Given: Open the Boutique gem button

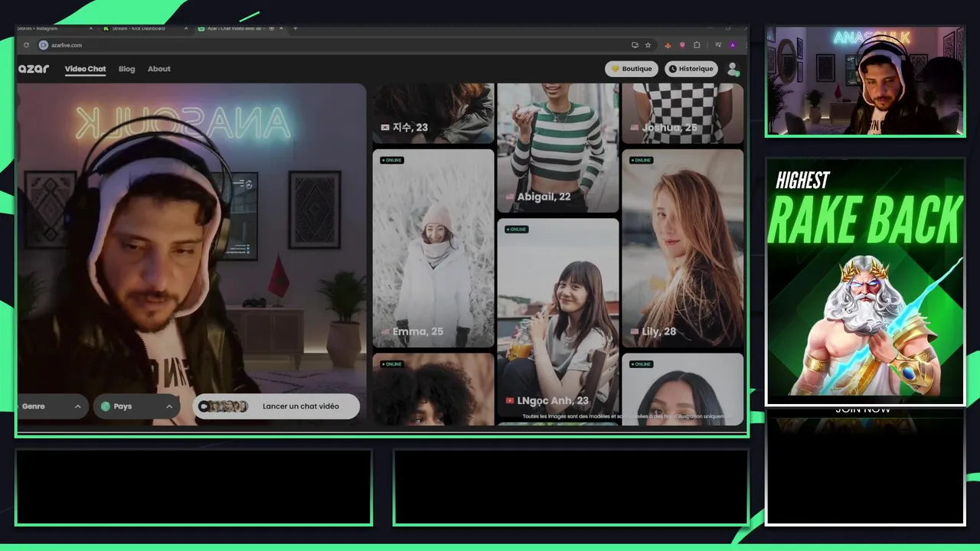Looking at the screenshot, I should click(x=632, y=69).
